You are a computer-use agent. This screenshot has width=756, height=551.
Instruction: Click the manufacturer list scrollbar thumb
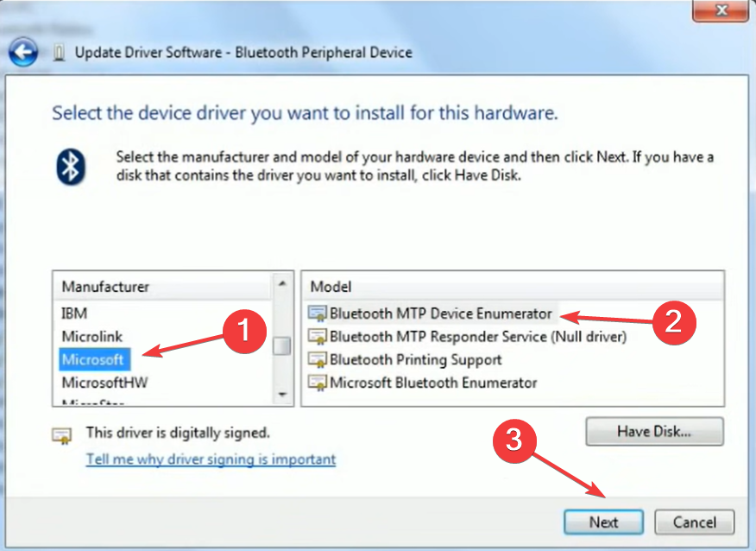point(282,345)
